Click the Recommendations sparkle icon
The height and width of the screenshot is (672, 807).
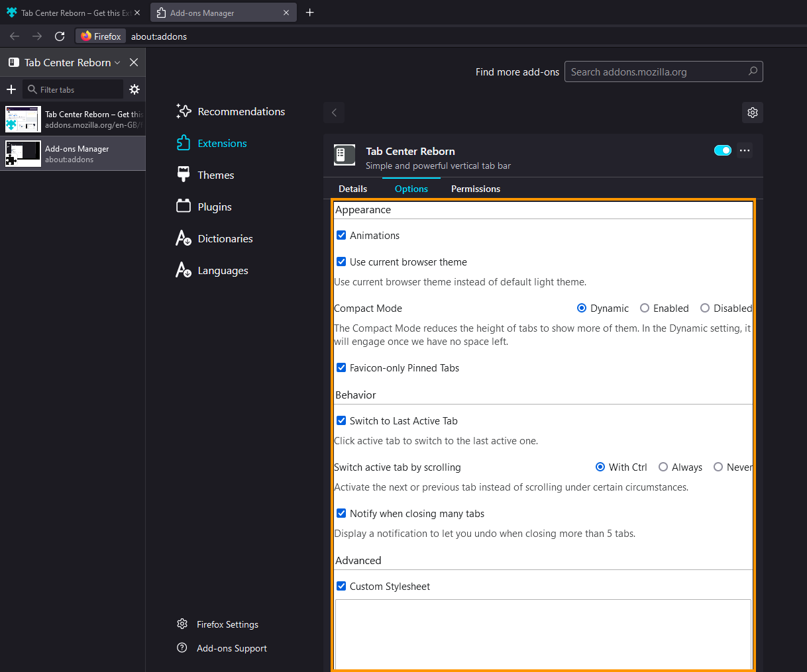(184, 111)
